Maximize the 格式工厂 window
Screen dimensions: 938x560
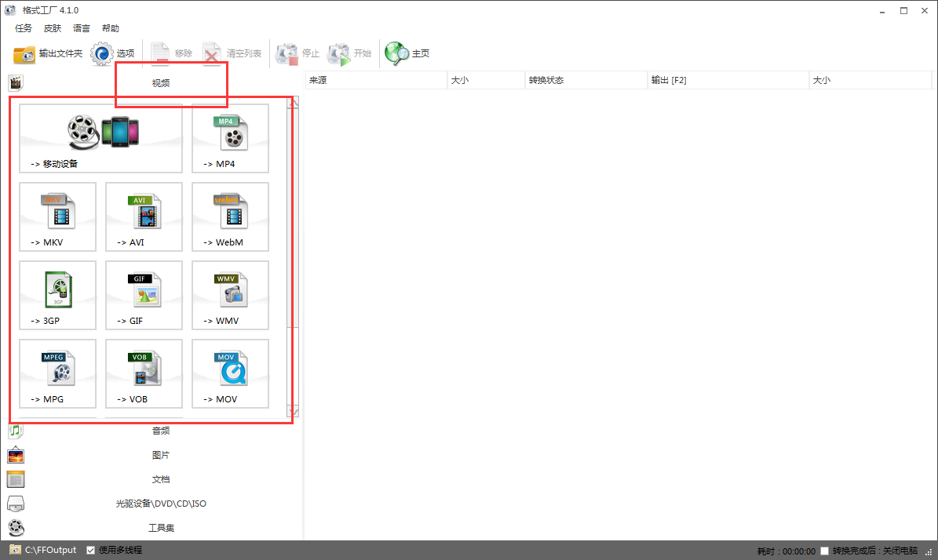[904, 11]
